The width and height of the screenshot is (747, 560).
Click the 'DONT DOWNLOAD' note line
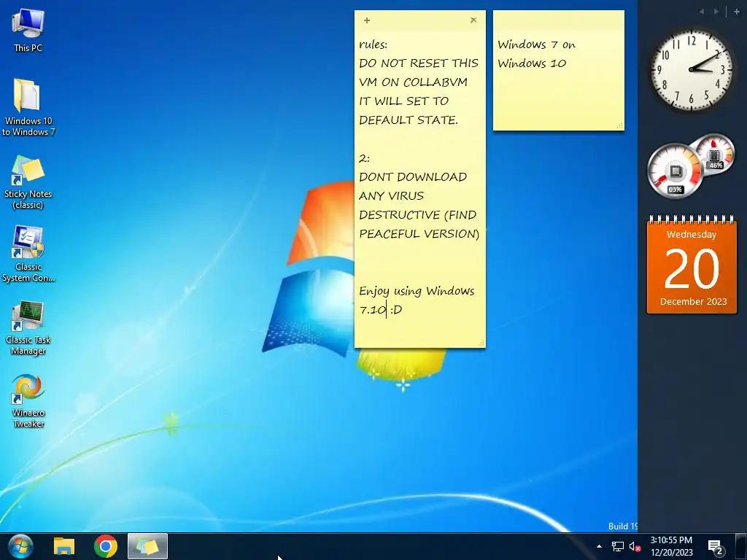[x=413, y=177]
